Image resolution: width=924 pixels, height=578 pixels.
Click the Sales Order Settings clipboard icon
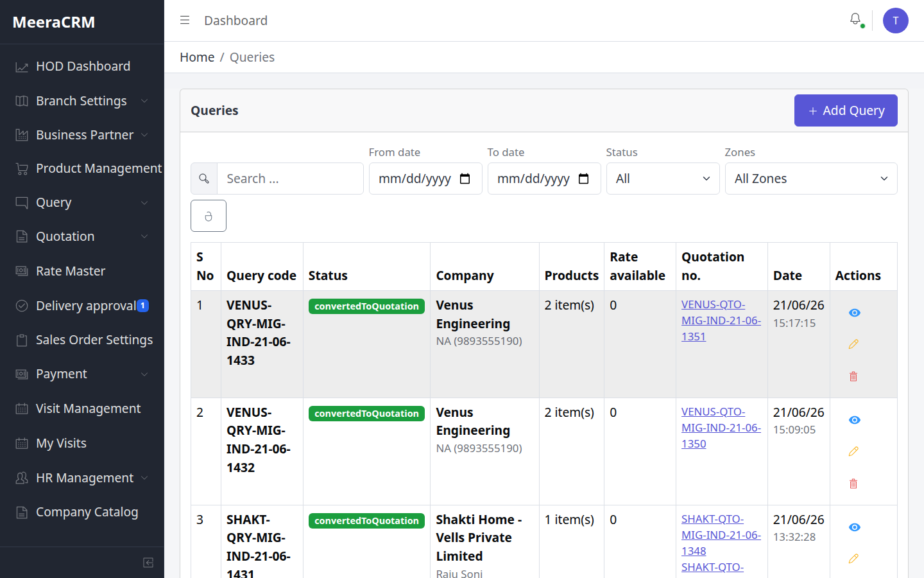pos(22,340)
